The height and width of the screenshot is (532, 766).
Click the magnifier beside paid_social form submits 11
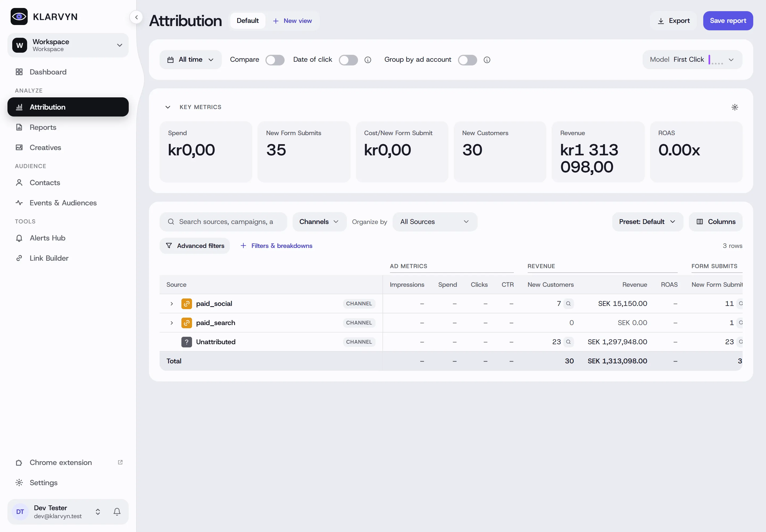click(x=740, y=304)
